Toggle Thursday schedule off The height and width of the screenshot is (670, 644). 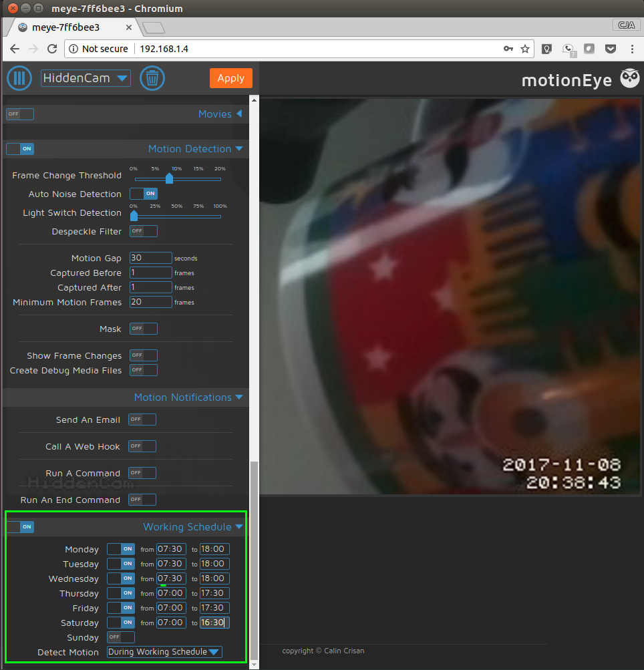[121, 593]
